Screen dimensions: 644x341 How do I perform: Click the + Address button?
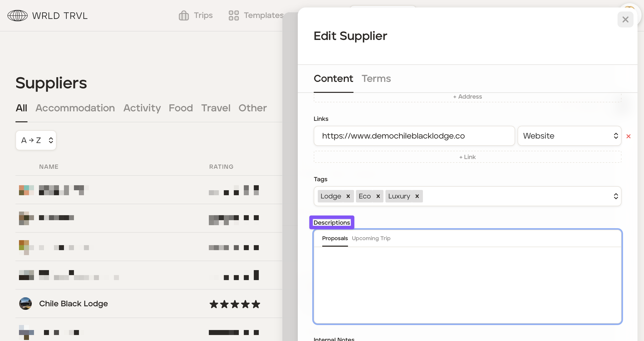(467, 97)
